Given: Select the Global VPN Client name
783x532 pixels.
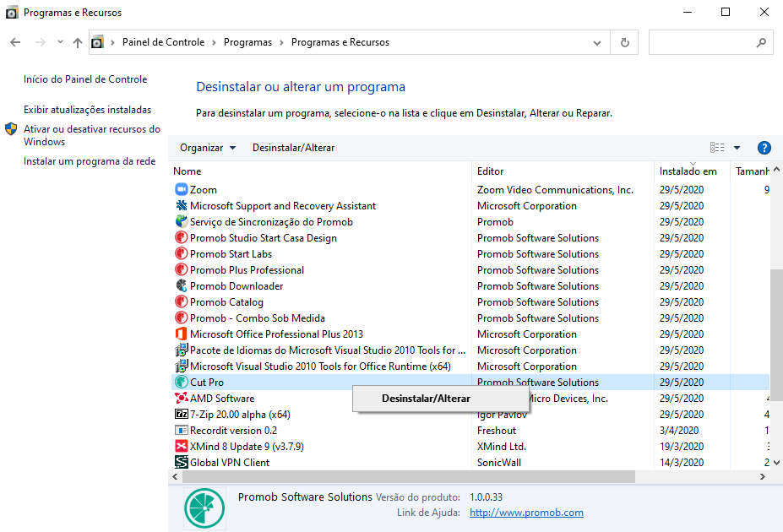Looking at the screenshot, I should (230, 463).
